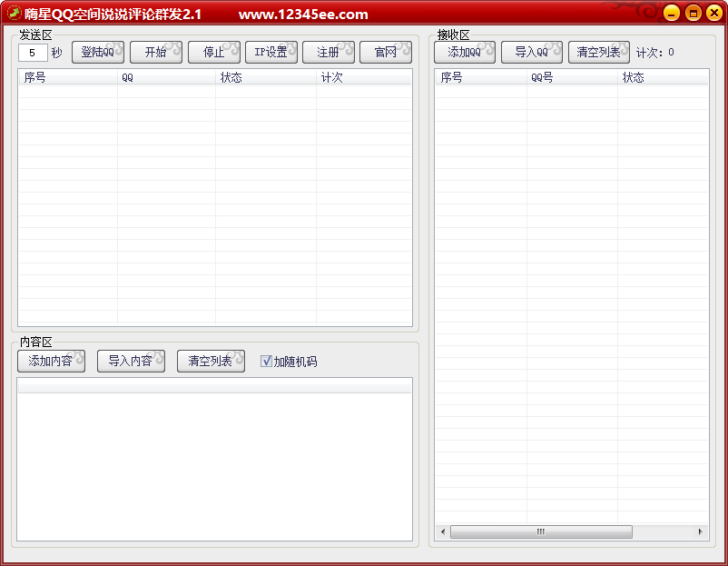Click 添加内容 to add content
The height and width of the screenshot is (566, 728).
point(51,361)
